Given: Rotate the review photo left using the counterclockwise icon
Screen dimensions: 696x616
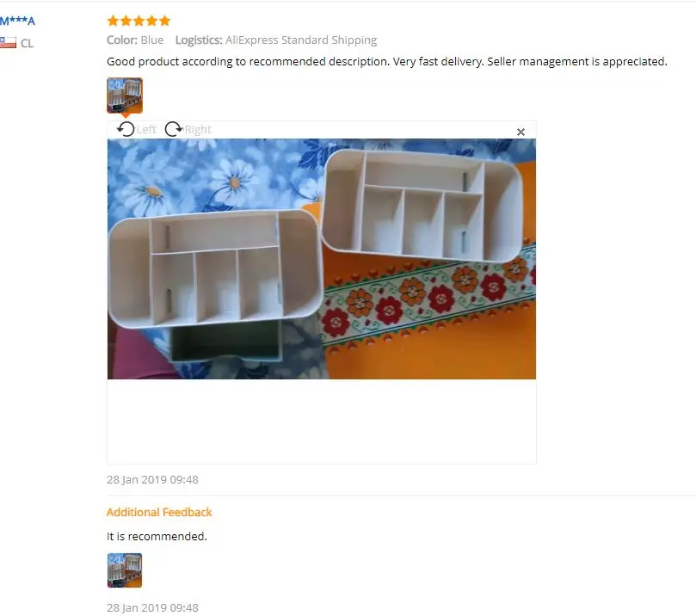Looking at the screenshot, I should point(126,129).
